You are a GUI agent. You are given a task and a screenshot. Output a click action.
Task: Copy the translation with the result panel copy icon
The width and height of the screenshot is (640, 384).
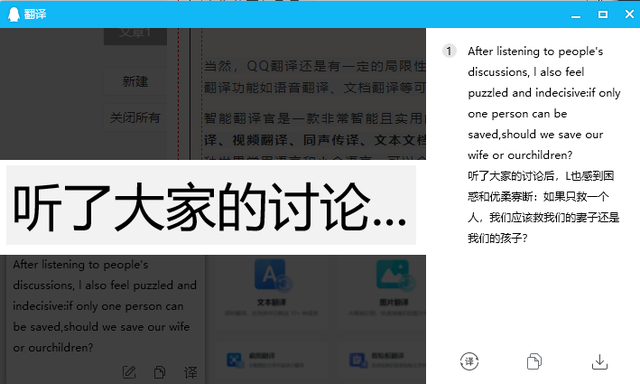click(x=534, y=361)
